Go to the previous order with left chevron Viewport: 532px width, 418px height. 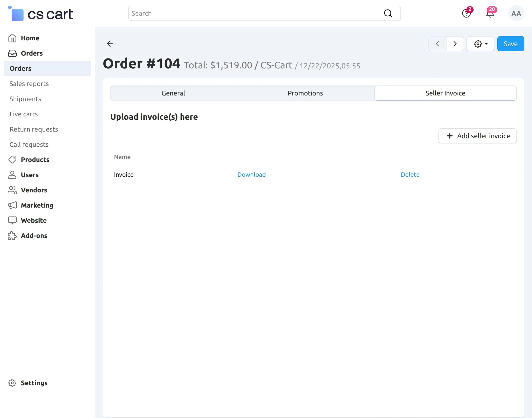pyautogui.click(x=437, y=43)
